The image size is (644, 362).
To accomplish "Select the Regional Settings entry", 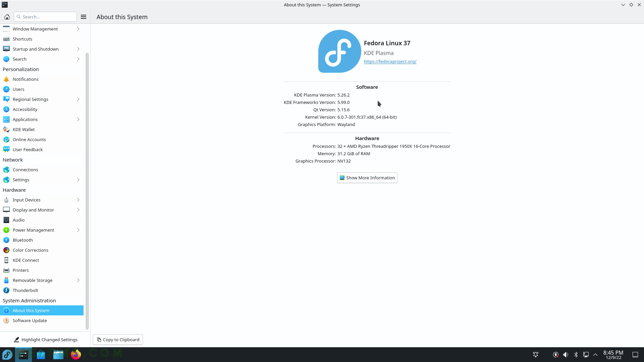I will click(x=42, y=99).
